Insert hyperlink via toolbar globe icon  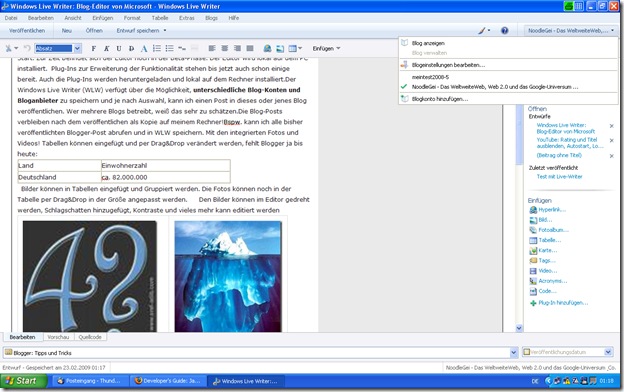(x=267, y=49)
